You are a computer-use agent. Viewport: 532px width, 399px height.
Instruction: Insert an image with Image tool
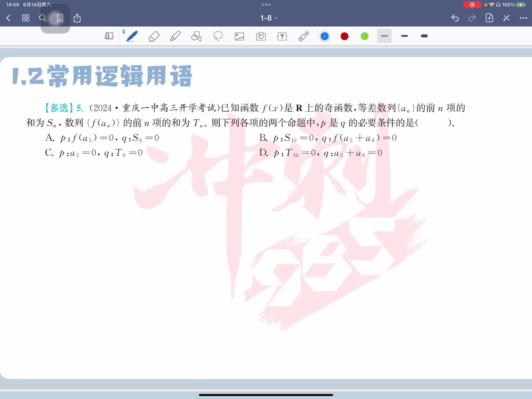(239, 36)
